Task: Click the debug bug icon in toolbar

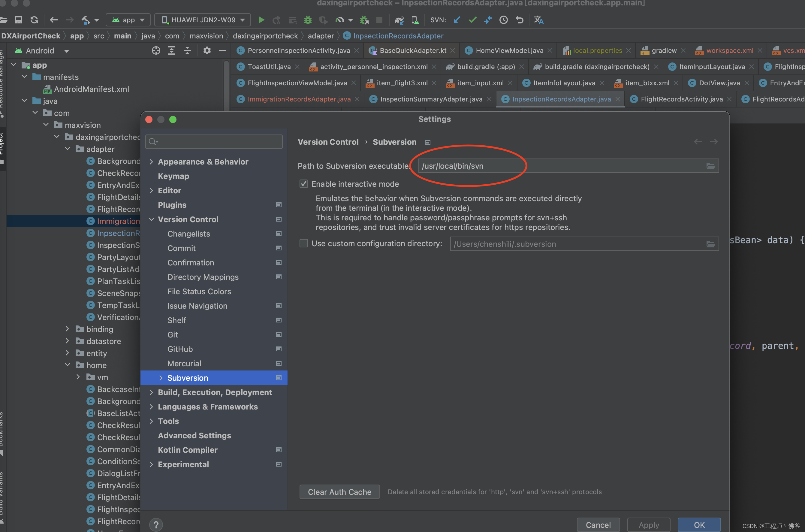Action: (x=308, y=20)
